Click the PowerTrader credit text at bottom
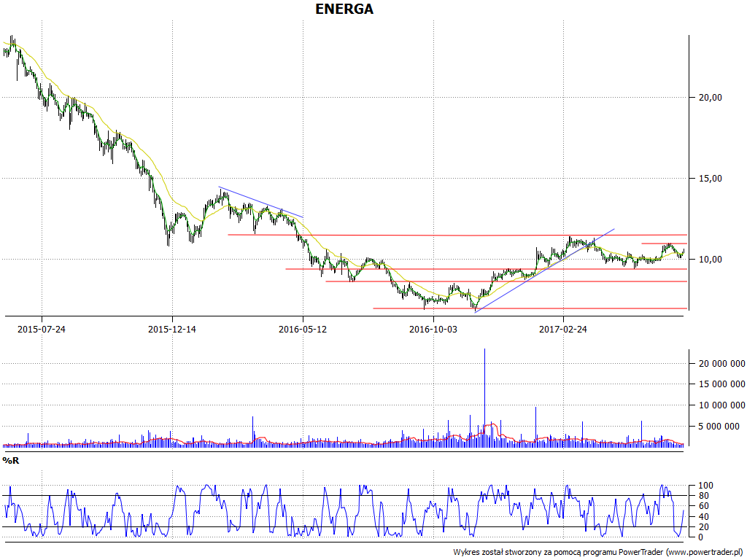The height and width of the screenshot is (560, 747). [599, 553]
